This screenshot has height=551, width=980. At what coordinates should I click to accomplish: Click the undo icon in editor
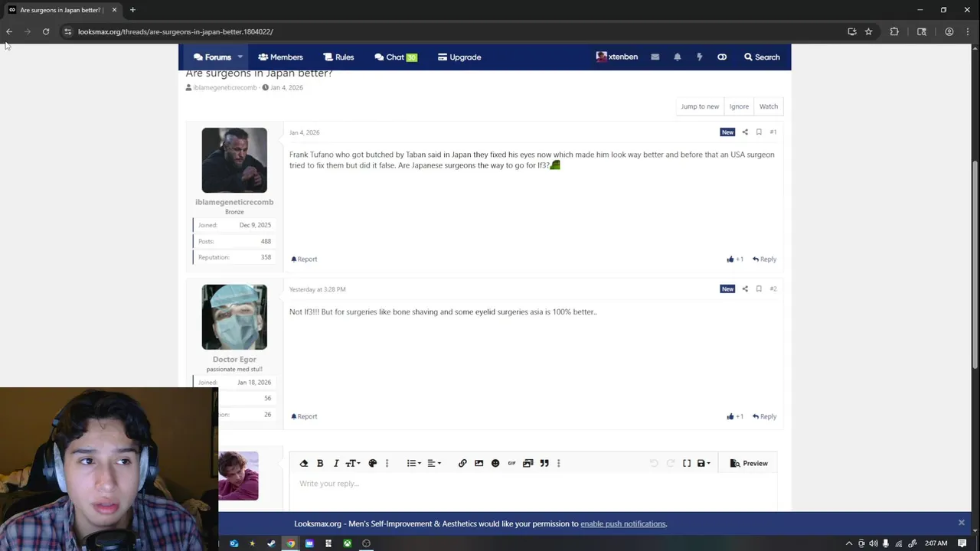654,463
